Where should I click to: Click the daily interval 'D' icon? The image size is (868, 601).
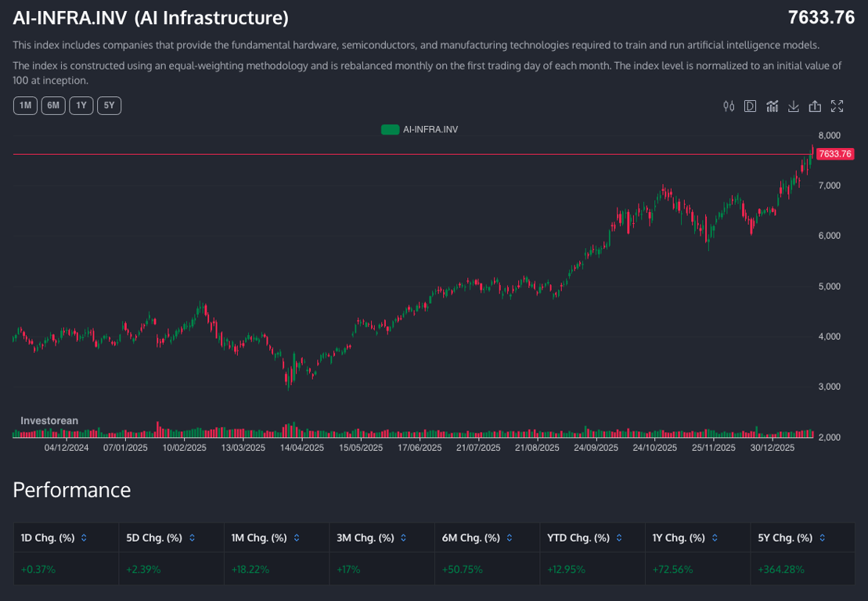[750, 106]
